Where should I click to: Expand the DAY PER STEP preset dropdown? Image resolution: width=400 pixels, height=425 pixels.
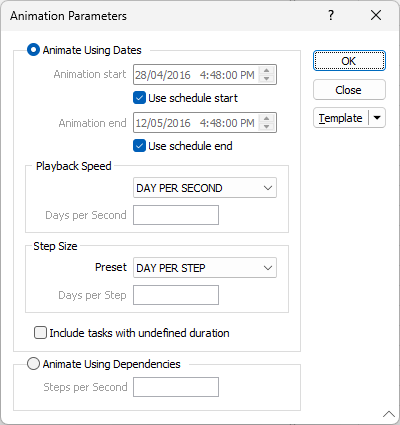tap(205, 268)
